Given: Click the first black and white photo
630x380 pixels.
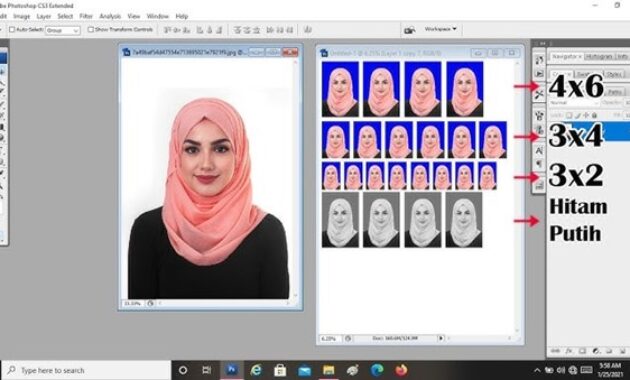Looking at the screenshot, I should pos(340,220).
